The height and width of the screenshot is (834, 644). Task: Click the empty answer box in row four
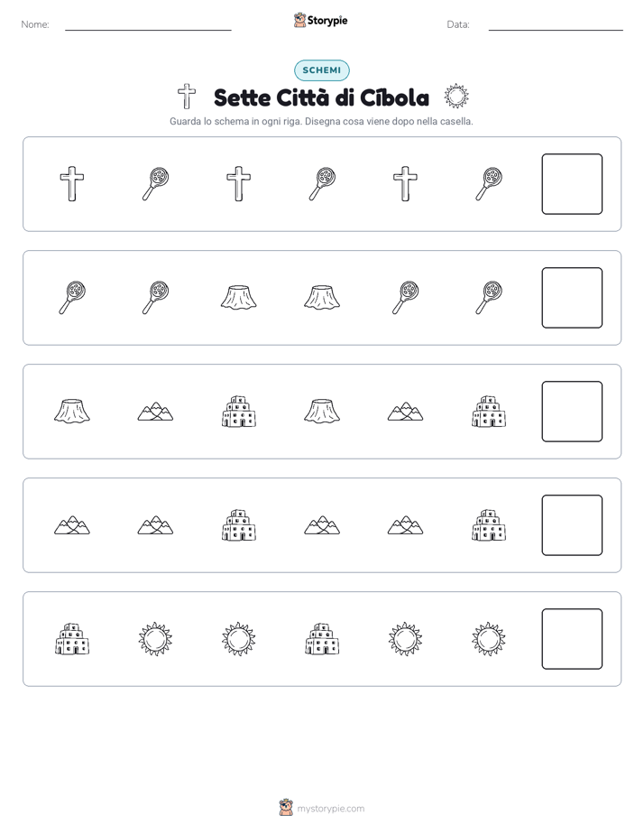click(x=572, y=525)
